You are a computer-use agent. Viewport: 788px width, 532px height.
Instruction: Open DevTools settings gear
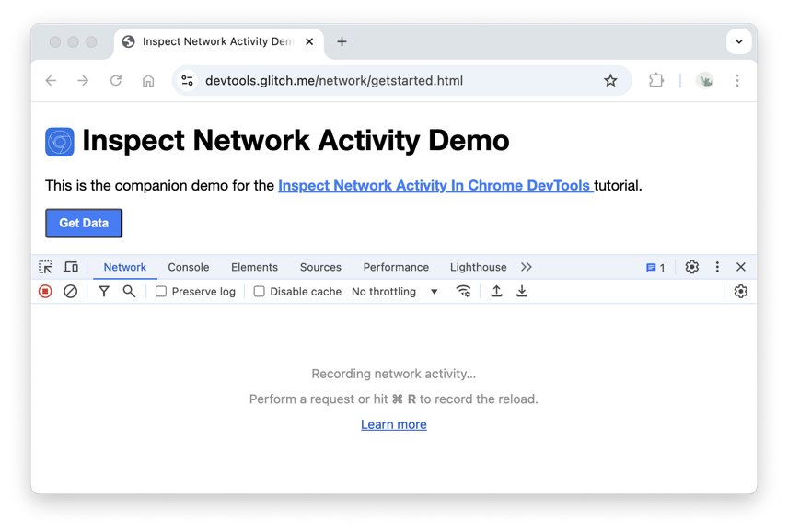coord(692,267)
